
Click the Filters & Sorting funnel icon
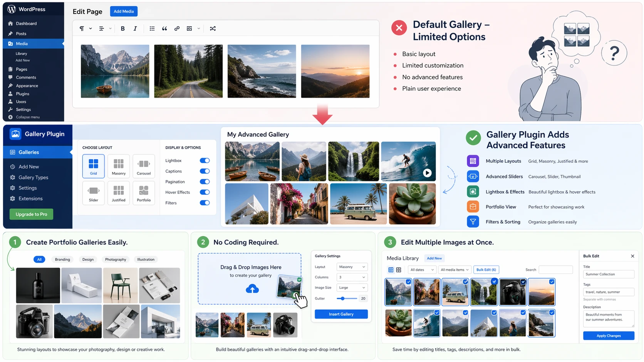tap(473, 222)
